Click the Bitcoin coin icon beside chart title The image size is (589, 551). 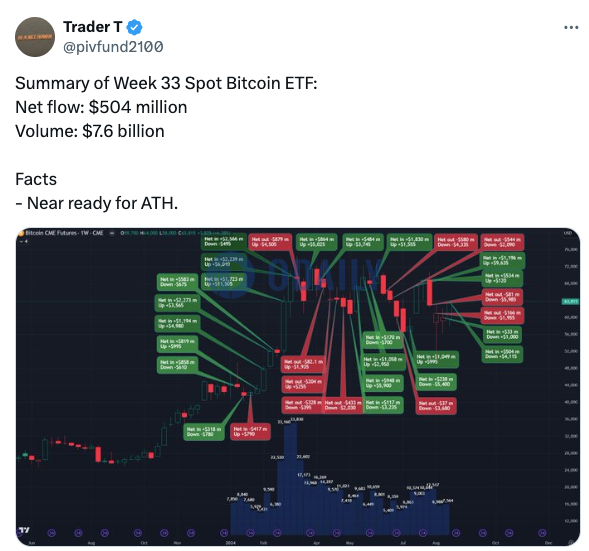(21, 233)
